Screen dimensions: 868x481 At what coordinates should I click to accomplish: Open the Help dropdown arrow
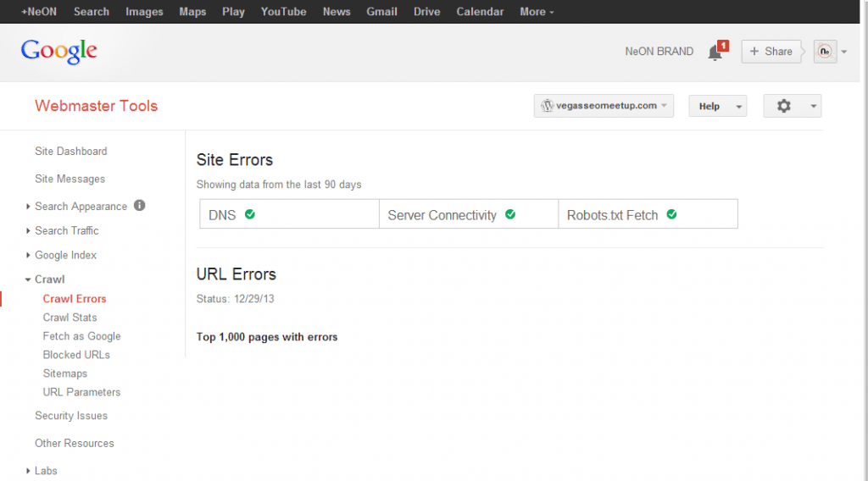point(738,107)
